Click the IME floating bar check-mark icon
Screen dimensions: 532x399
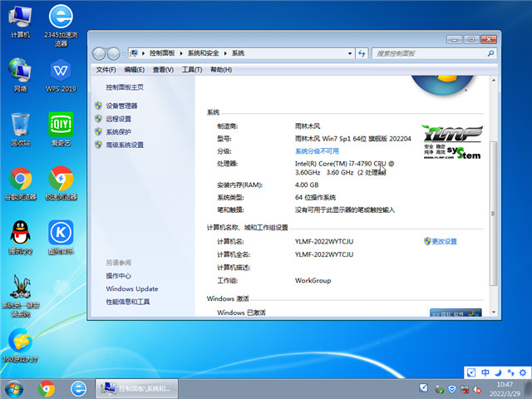(471, 372)
